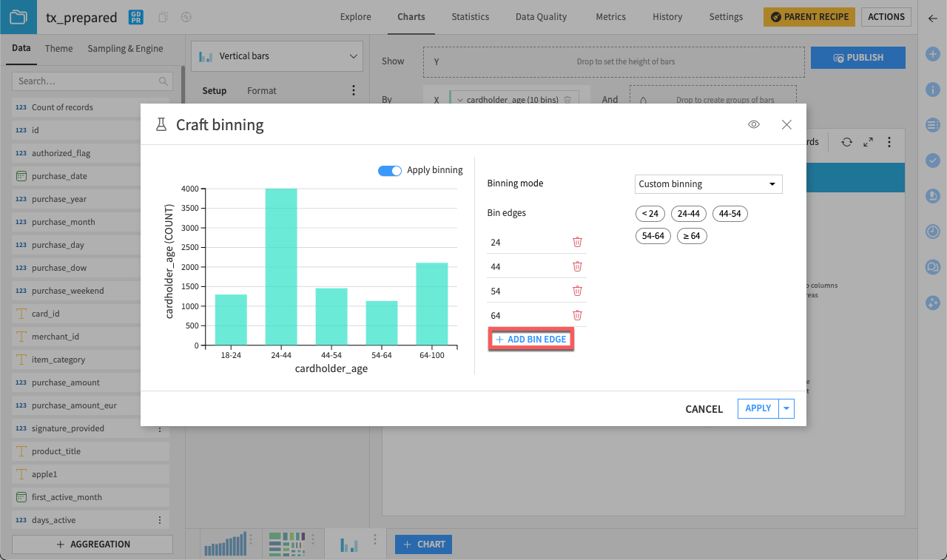
Task: Open the Actions menu
Action: [886, 17]
